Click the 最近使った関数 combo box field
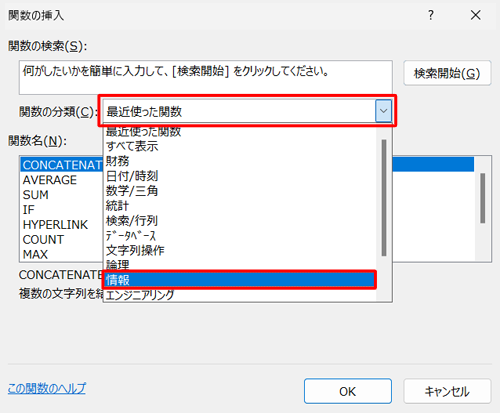Viewport: 500px width, 413px height. (239, 111)
